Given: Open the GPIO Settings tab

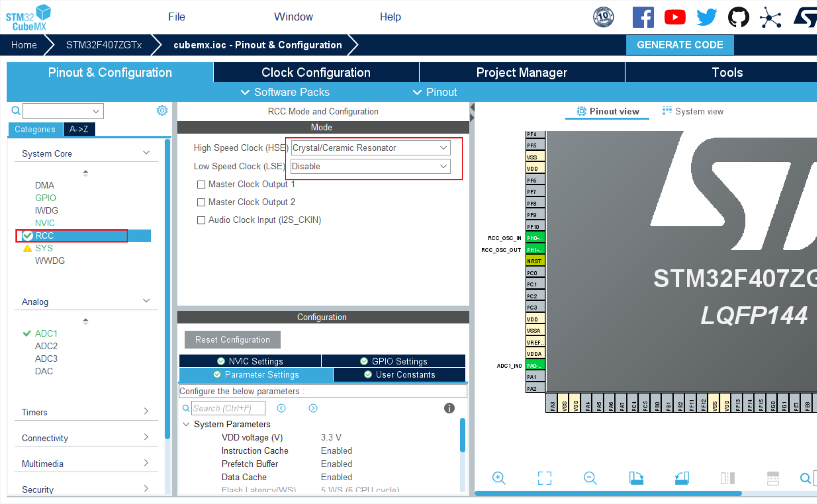Looking at the screenshot, I should pyautogui.click(x=394, y=361).
